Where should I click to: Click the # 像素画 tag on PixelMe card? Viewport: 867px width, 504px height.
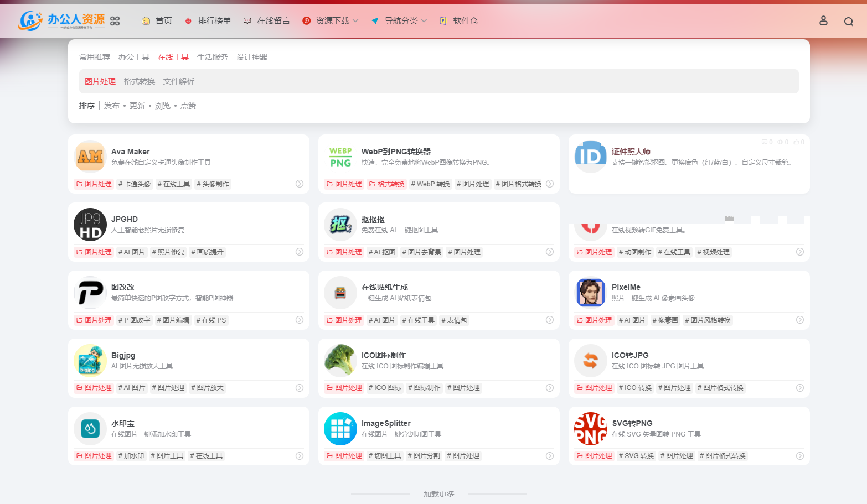(x=665, y=320)
